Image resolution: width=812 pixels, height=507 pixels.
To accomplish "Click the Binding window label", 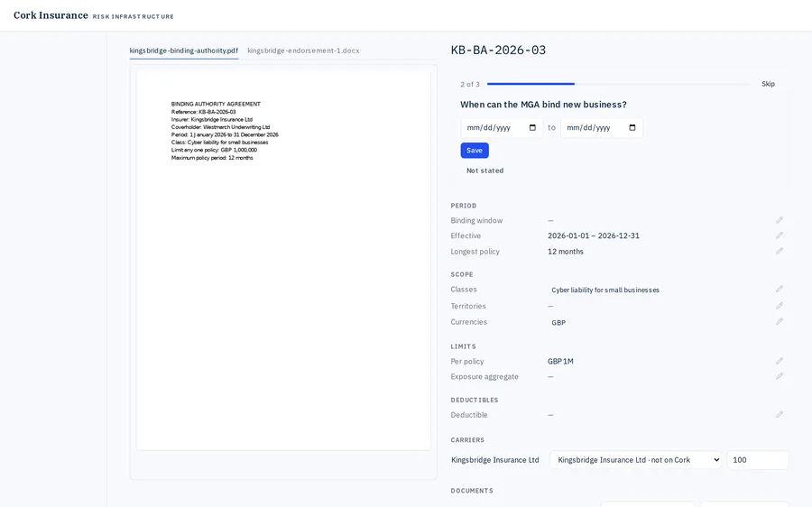I will 476,221.
